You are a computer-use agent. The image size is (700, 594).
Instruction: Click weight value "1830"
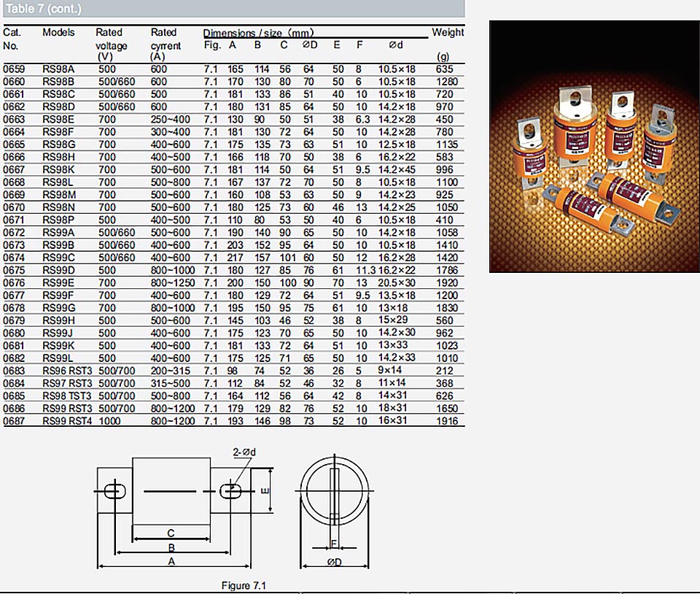[x=447, y=308]
